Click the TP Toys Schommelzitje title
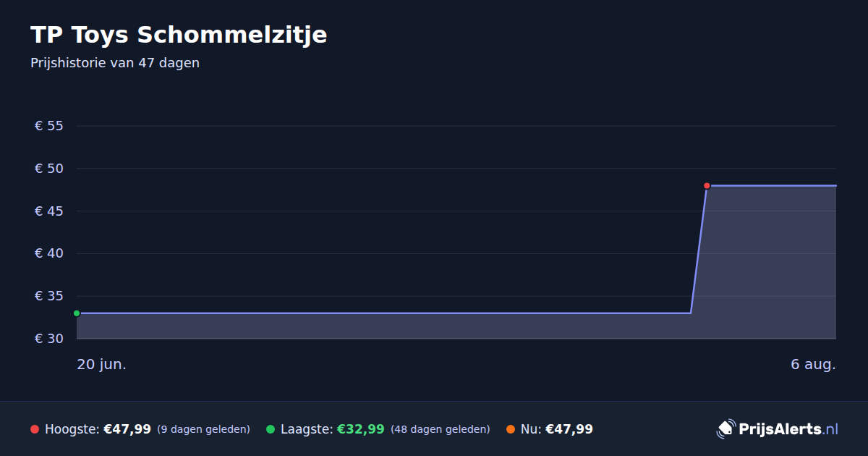Viewport: 868px width, 456px height. pos(179,35)
